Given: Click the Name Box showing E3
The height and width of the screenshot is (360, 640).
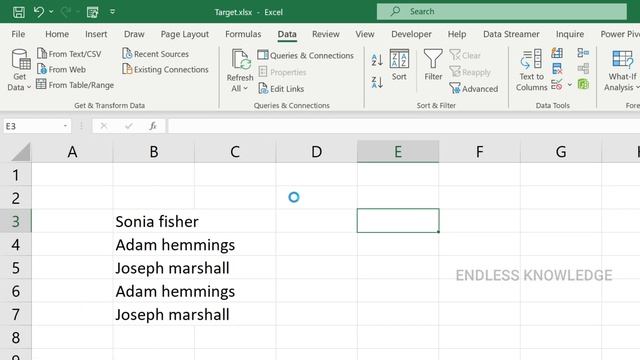Looking at the screenshot, I should tap(33, 126).
